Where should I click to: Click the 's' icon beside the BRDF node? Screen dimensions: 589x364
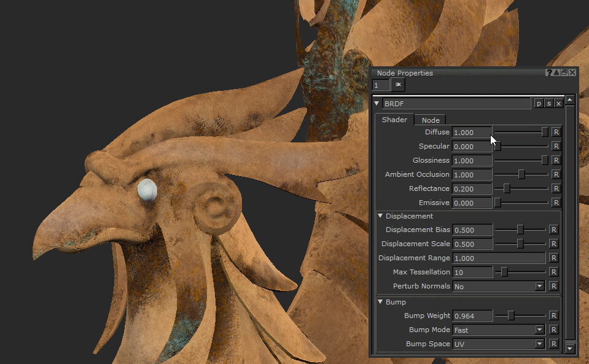[550, 103]
